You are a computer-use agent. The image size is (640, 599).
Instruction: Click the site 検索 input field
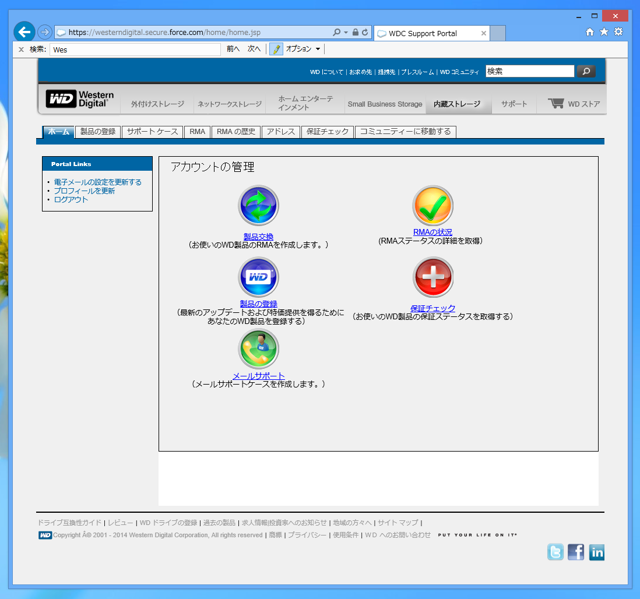pos(530,71)
